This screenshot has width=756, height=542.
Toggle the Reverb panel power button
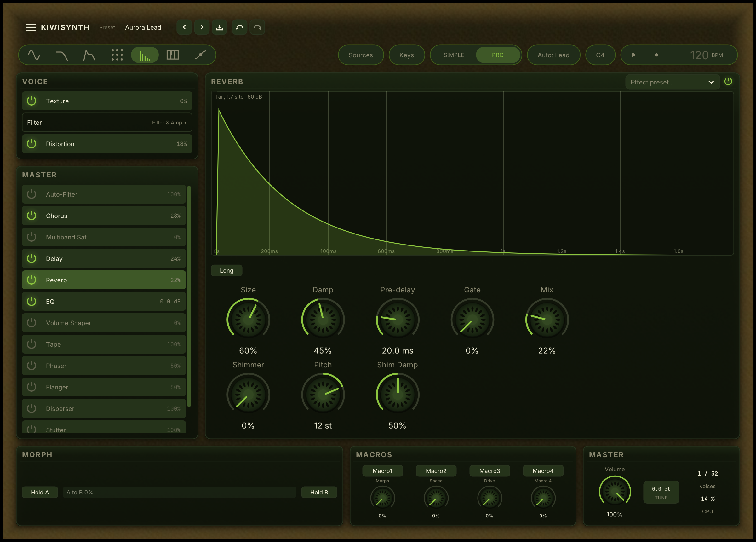click(x=728, y=81)
